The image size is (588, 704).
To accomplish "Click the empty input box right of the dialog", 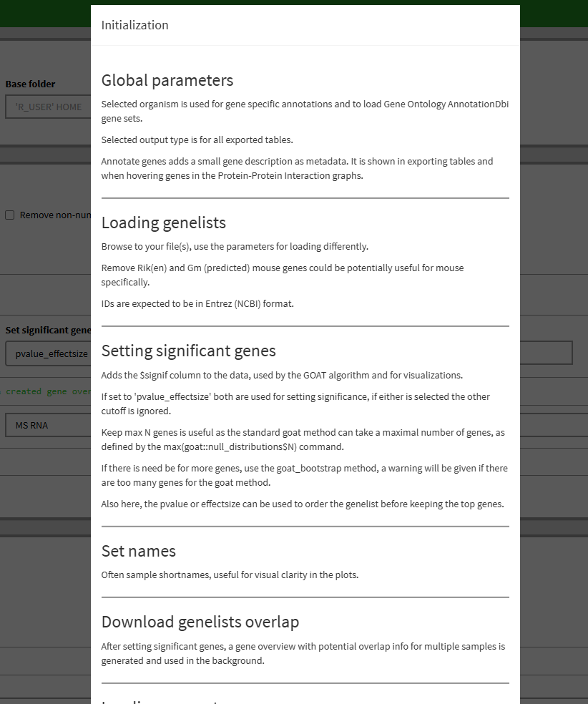I will point(546,353).
